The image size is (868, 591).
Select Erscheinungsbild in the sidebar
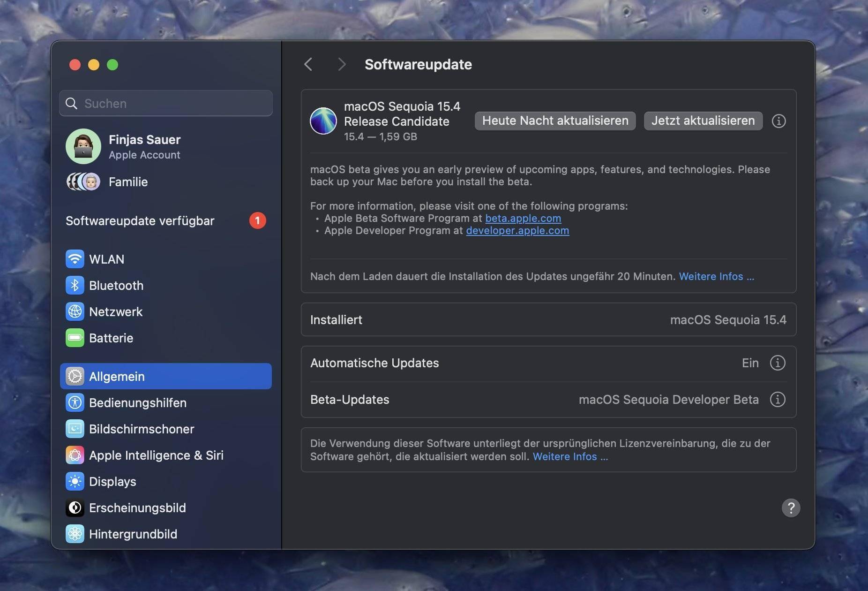(x=166, y=508)
